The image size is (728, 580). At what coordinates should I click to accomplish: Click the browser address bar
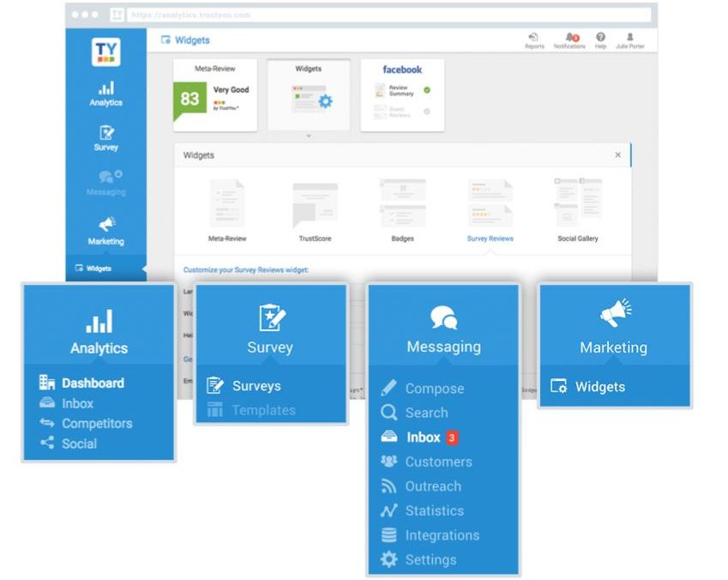[390, 15]
